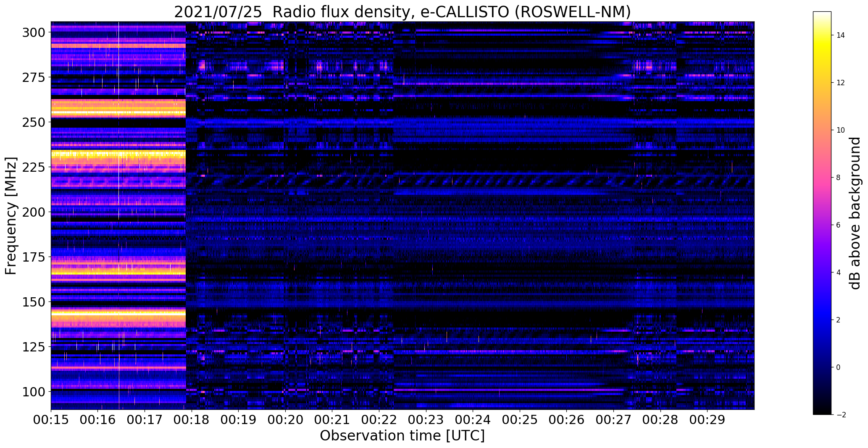Viewport: 868px width, 448px height.
Task: Click the 00:18 time tick label
Action: (x=192, y=419)
